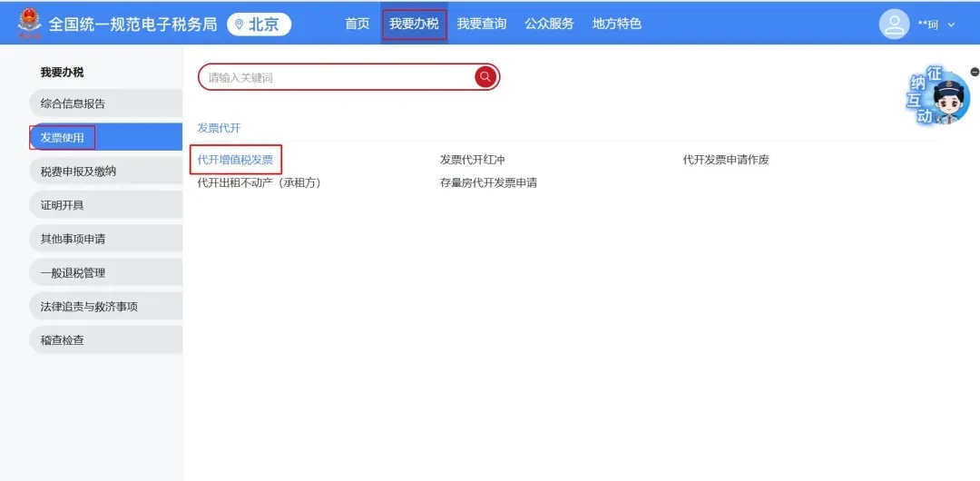Image resolution: width=980 pixels, height=481 pixels.
Task: Click the red search magnifier icon
Action: click(485, 77)
